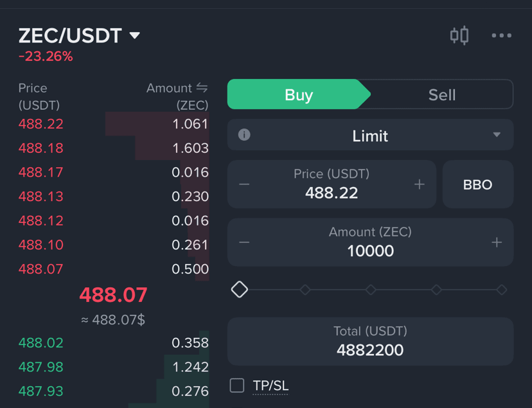Click the TP/SL dotted-underline label
The height and width of the screenshot is (408, 532).
(270, 386)
